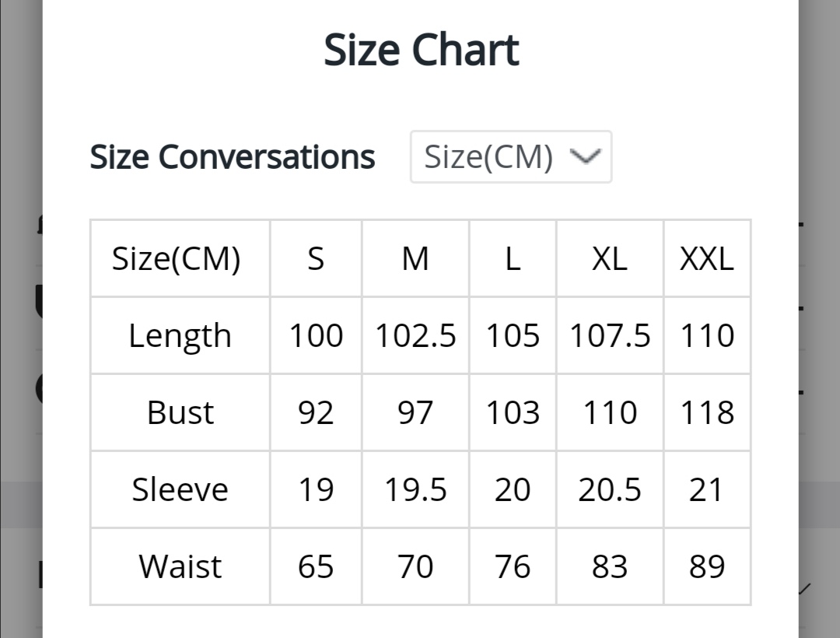This screenshot has width=840, height=638.
Task: Select the M column header
Action: coord(415,258)
